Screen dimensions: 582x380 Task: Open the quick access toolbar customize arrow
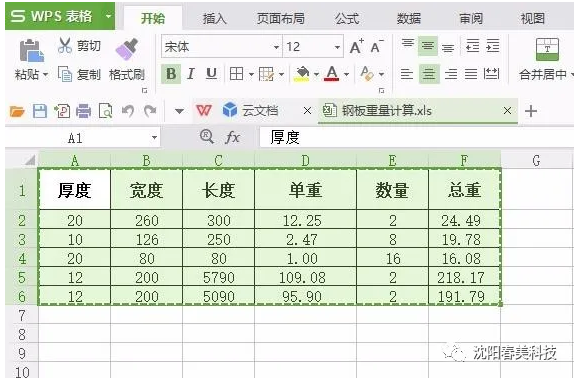coord(179,111)
